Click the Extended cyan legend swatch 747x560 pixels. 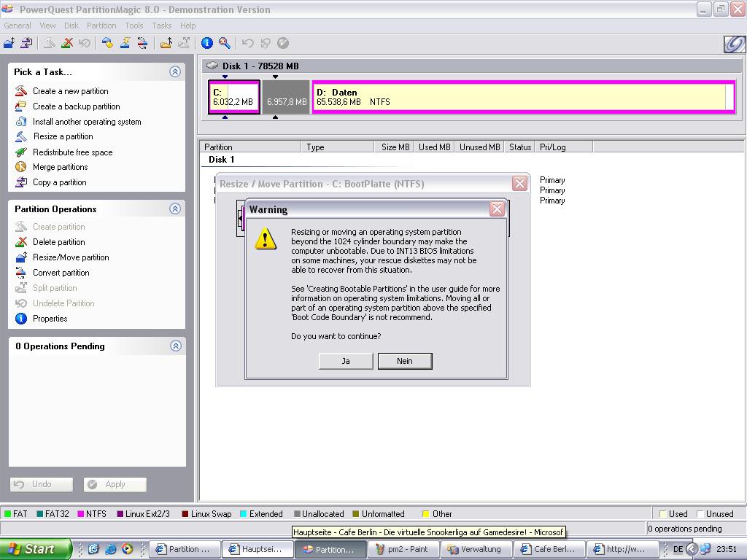tap(243, 514)
